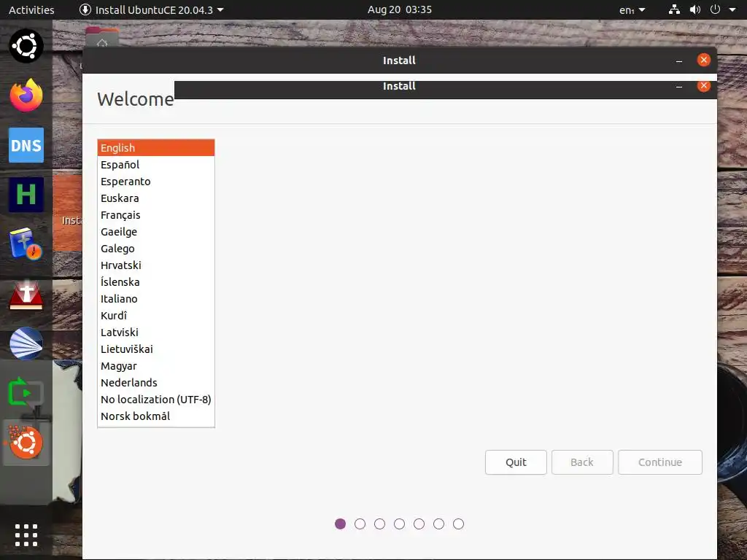This screenshot has height=560, width=747.
Task: Click the last progress dot
Action: (458, 524)
